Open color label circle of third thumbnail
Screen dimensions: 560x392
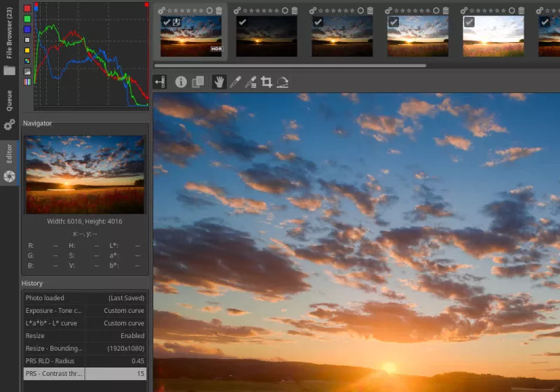[360, 10]
